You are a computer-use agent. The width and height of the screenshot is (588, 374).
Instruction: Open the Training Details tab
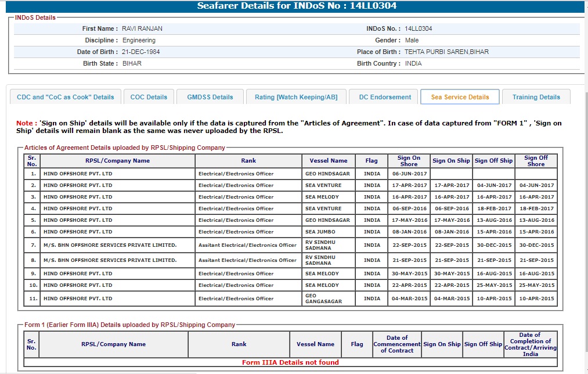click(x=536, y=97)
